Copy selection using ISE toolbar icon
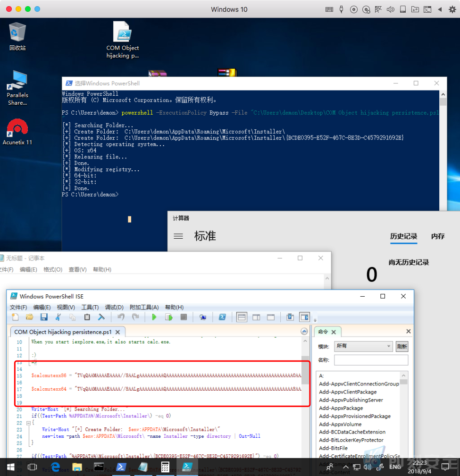Viewport: 460px width, 476px height. pos(72,317)
